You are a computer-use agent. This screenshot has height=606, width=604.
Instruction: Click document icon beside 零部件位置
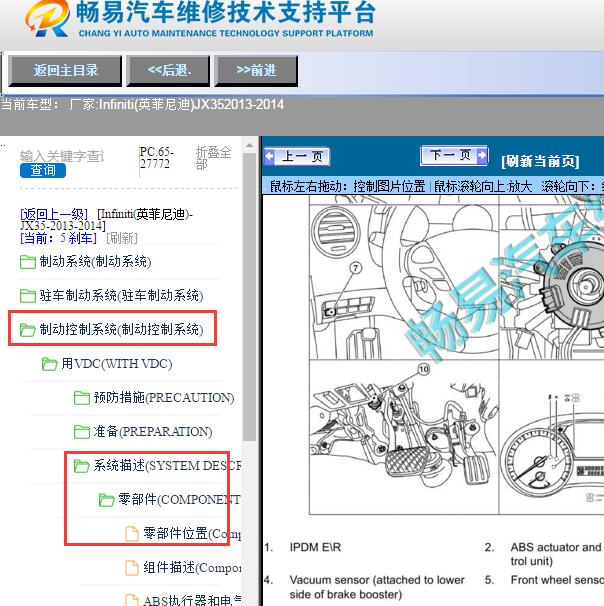click(132, 534)
